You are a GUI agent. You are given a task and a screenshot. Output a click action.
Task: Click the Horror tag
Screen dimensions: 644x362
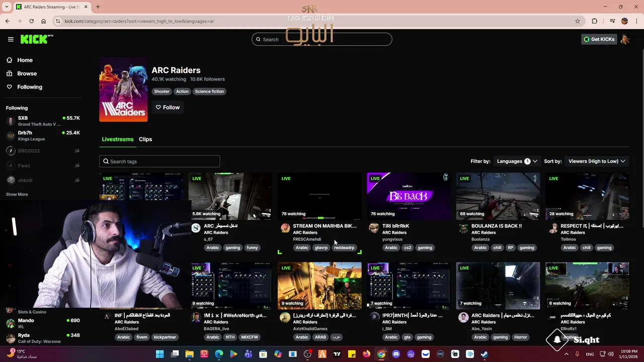(520, 337)
